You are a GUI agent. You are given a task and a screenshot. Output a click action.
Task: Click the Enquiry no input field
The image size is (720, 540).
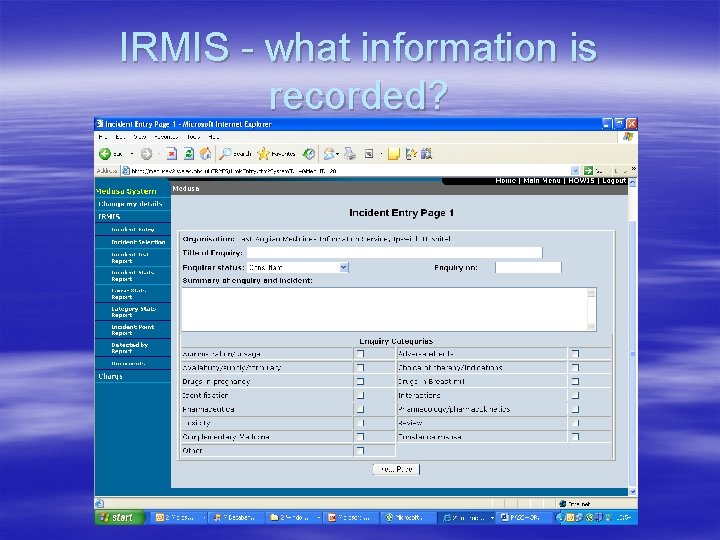[x=528, y=267]
